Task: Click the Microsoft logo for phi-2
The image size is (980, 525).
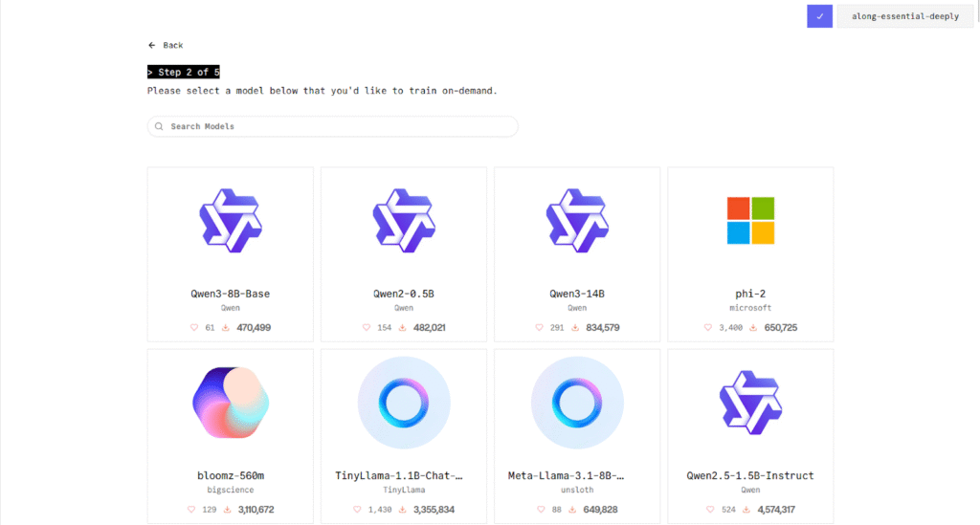Action: [750, 220]
